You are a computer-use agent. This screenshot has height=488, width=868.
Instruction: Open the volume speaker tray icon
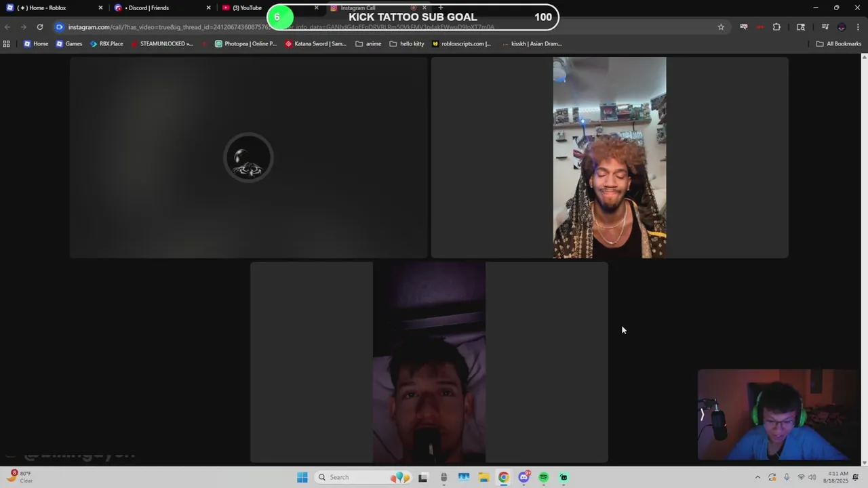click(812, 477)
